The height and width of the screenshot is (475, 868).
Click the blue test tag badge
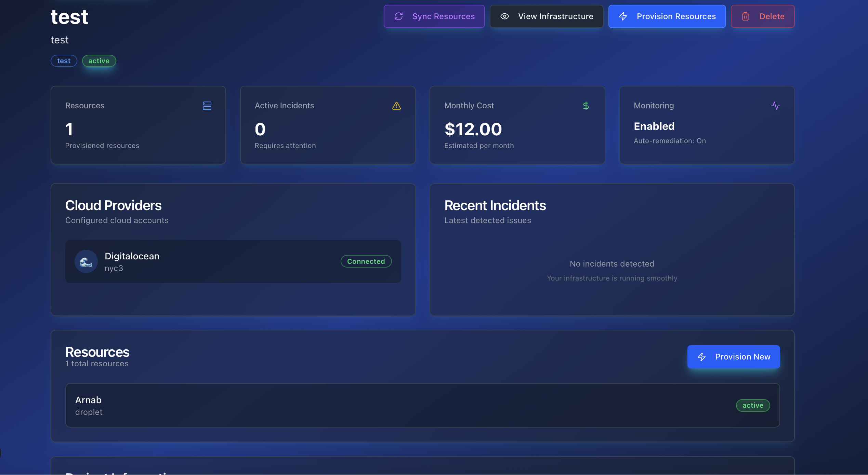point(64,61)
